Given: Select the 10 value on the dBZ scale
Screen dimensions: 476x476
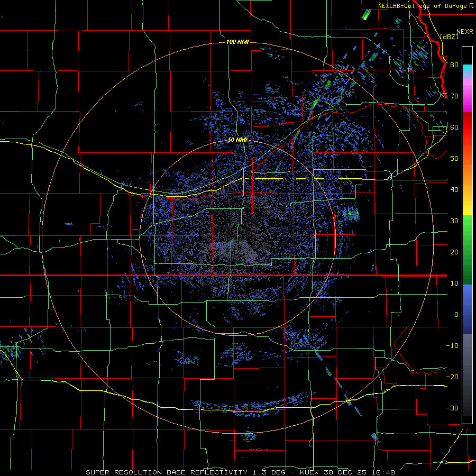Looking at the screenshot, I should pos(454,283).
